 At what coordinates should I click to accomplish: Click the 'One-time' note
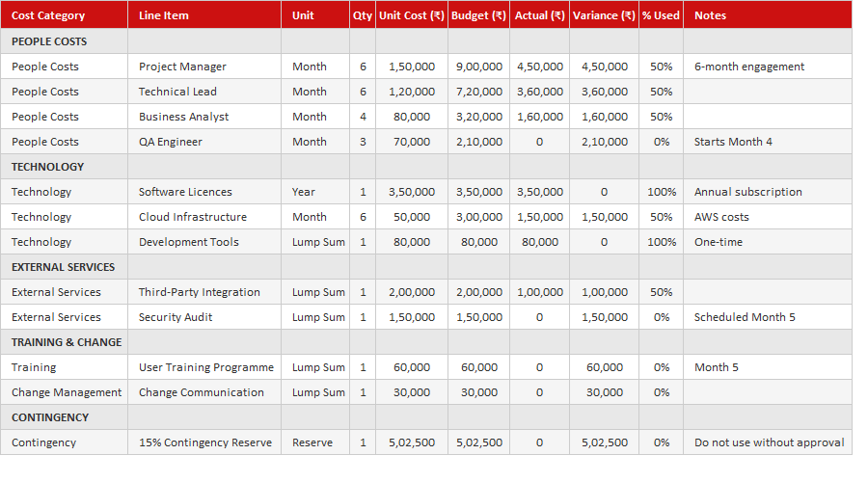pyautogui.click(x=719, y=242)
